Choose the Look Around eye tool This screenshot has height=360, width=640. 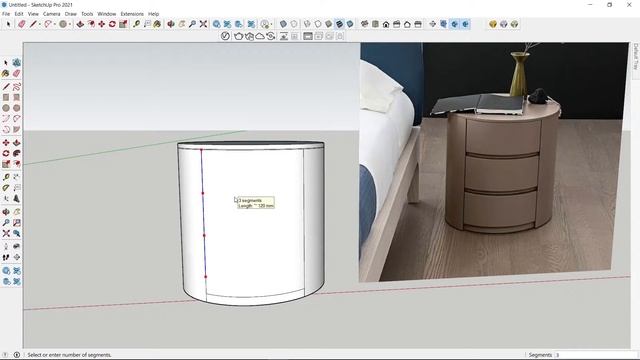click(17, 247)
